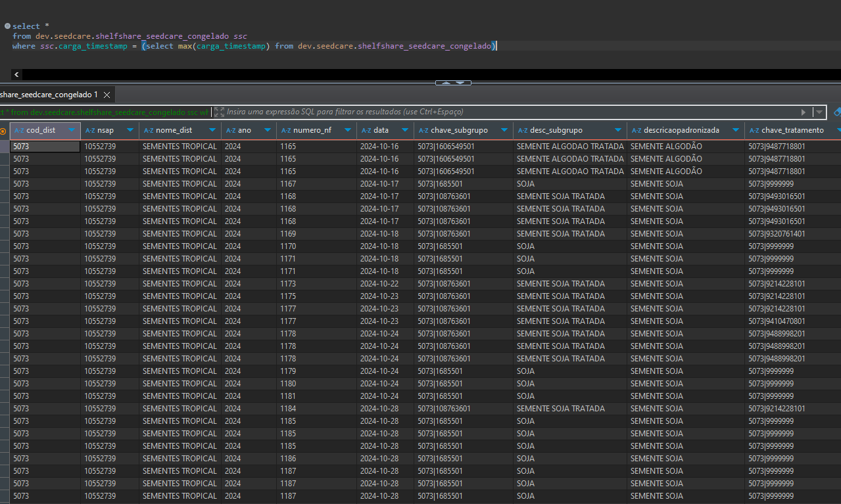The width and height of the screenshot is (841, 504).
Task: Click the nome_dist column header label
Action: tap(174, 131)
